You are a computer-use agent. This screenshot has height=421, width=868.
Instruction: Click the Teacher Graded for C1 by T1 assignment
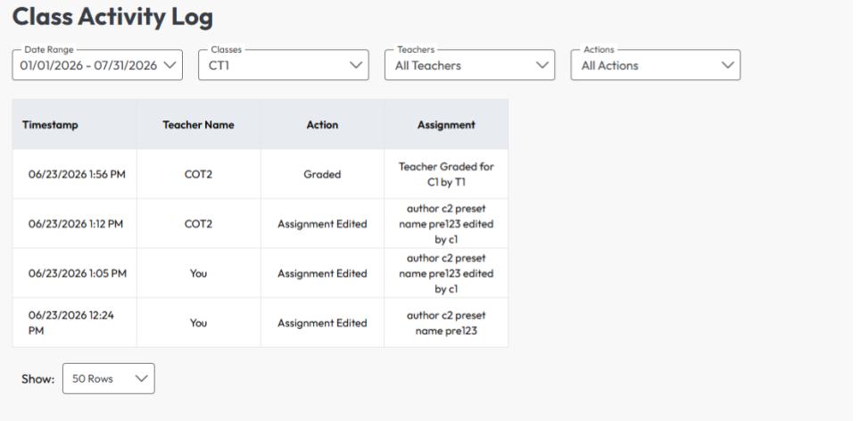(x=446, y=174)
